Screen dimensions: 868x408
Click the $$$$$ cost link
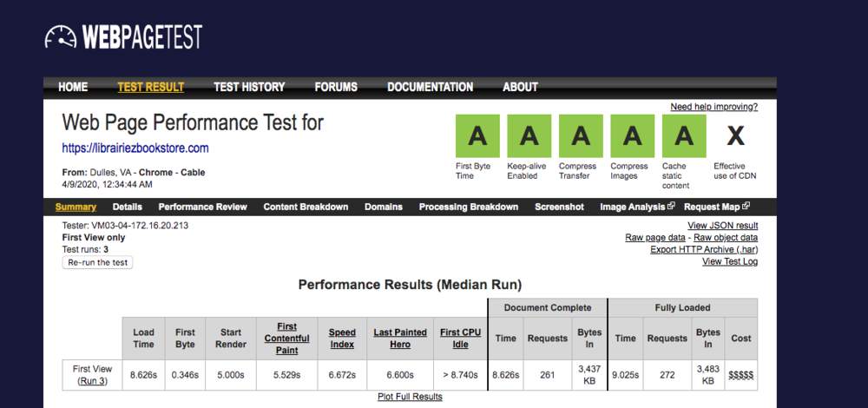click(740, 374)
